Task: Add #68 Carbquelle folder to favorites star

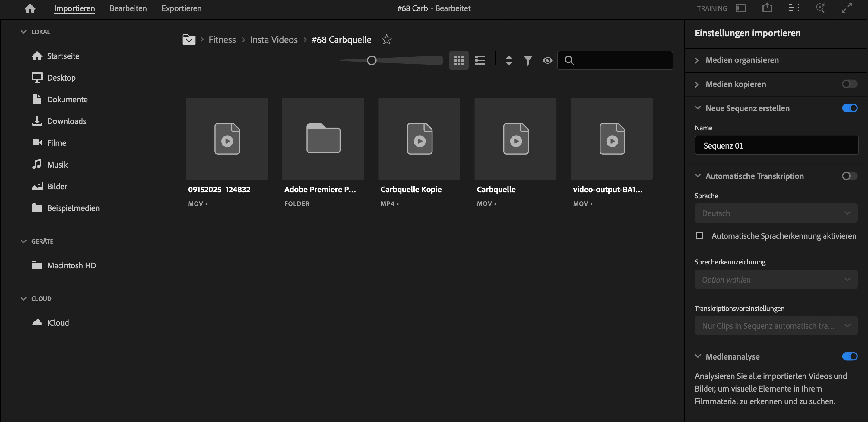Action: pos(386,40)
